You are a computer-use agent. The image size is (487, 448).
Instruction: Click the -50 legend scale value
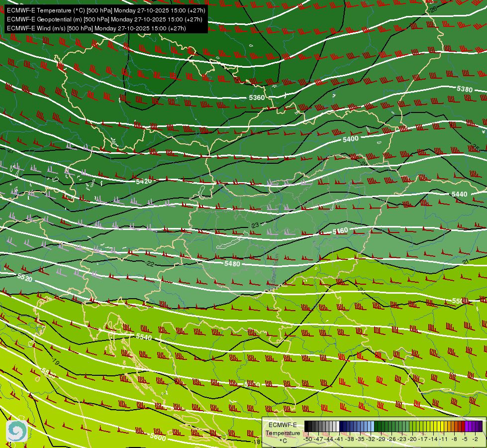coord(308,439)
